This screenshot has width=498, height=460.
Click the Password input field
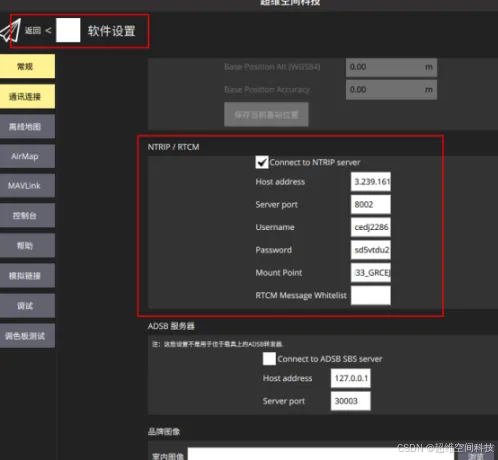371,250
